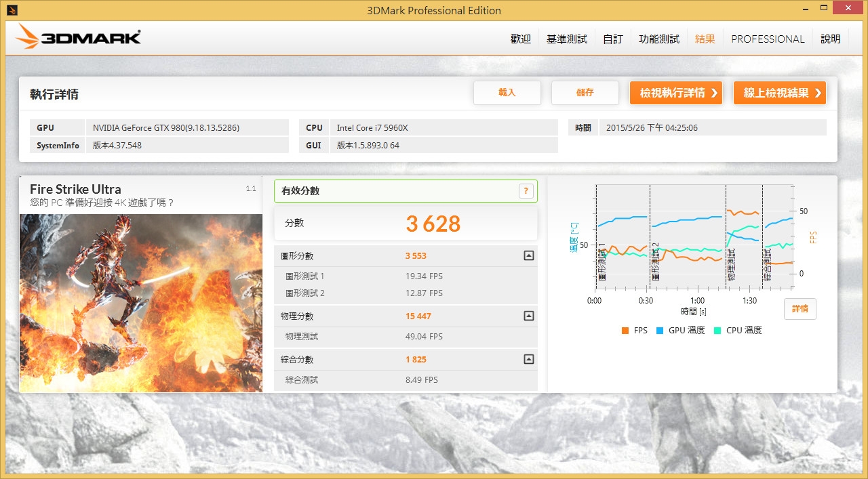Click the 3DMark logo in the header
This screenshot has height=479, width=868.
tap(79, 37)
